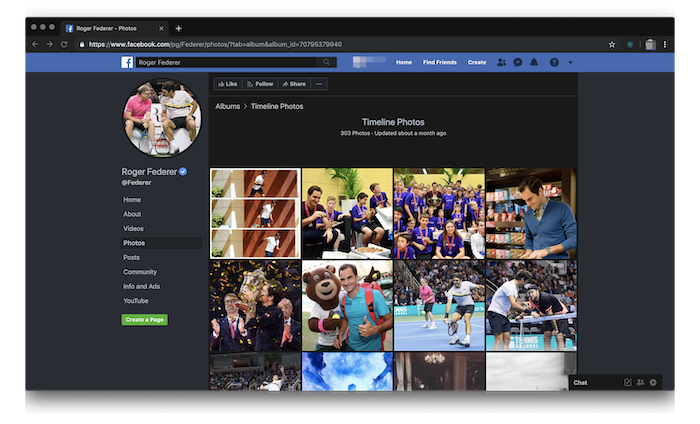Image resolution: width=700 pixels, height=424 pixels.
Task: Click the site lock icon in address bar
Action: tap(82, 44)
